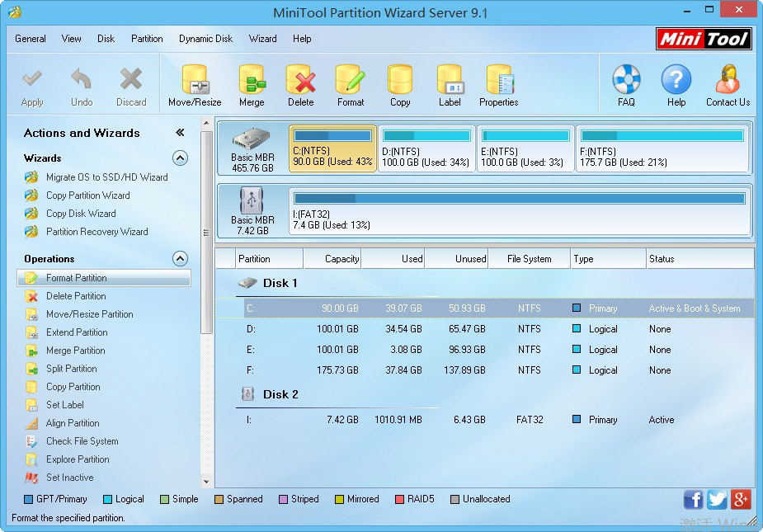Select the Merge toolbar icon
Image resolution: width=763 pixels, height=532 pixels.
[x=252, y=79]
